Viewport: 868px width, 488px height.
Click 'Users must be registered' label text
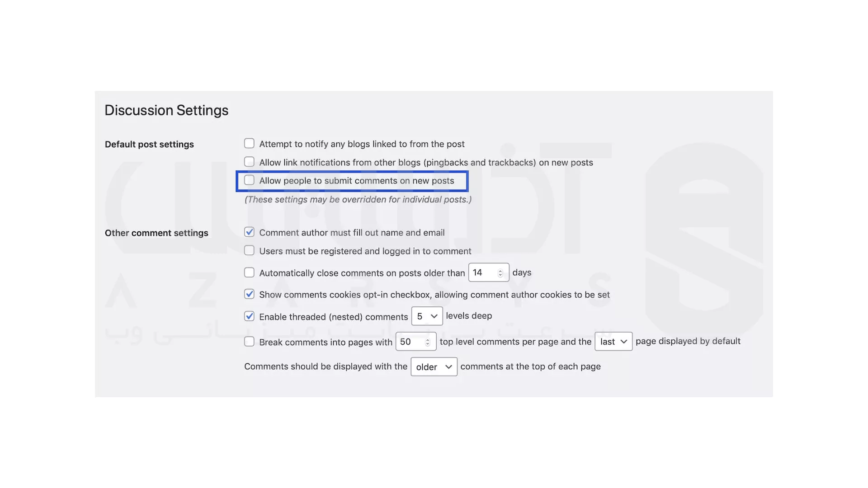pyautogui.click(x=365, y=251)
